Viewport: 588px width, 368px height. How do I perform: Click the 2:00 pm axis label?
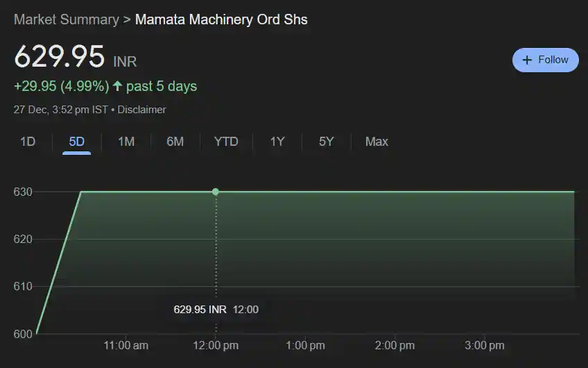[395, 346]
